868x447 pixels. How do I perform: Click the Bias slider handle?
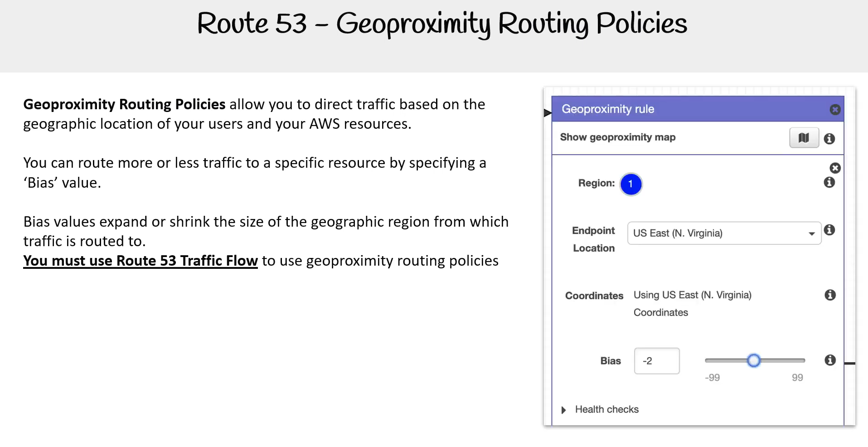[x=753, y=360]
